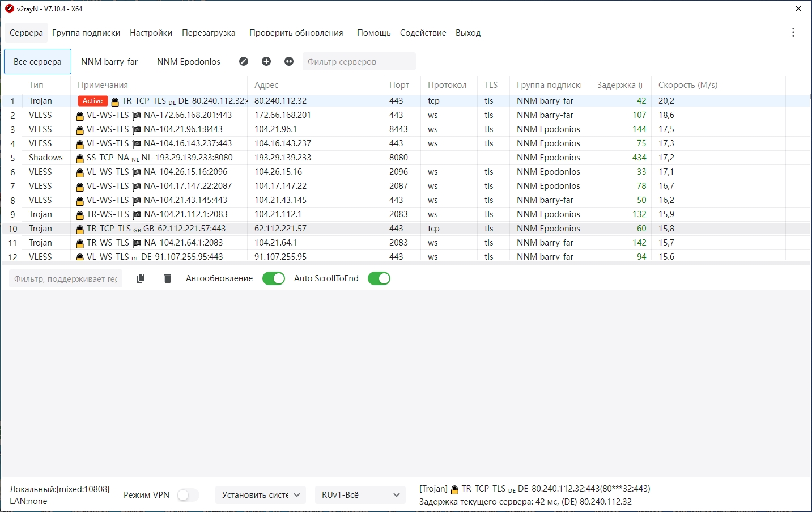Click the lock icon in the 62.112.221.57 row

[80, 229]
